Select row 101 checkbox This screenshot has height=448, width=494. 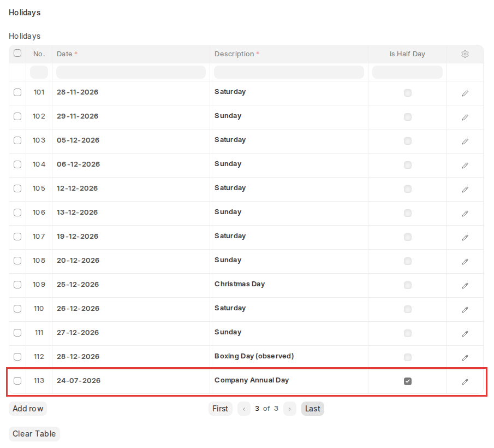17,92
